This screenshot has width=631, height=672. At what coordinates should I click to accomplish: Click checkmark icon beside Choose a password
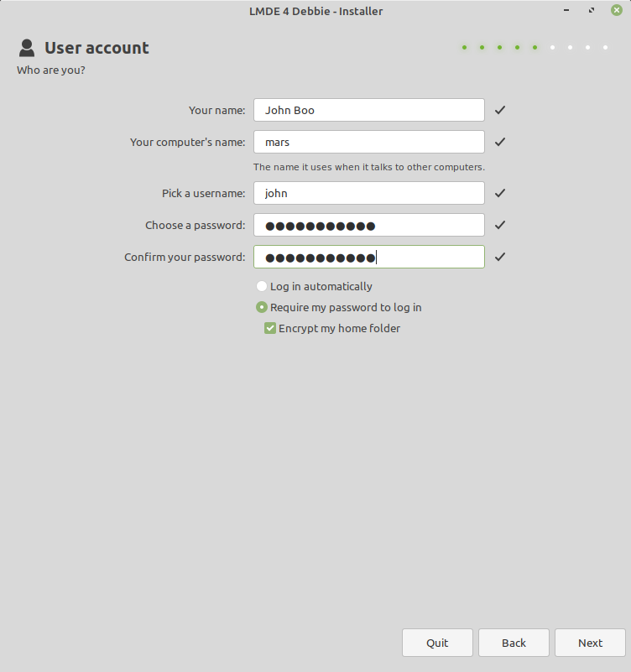tap(500, 225)
